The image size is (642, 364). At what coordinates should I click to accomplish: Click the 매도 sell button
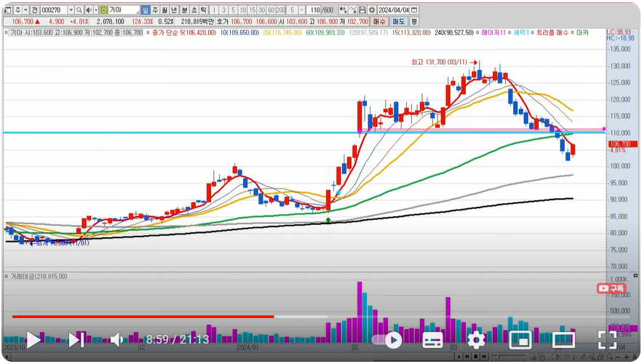pos(398,21)
